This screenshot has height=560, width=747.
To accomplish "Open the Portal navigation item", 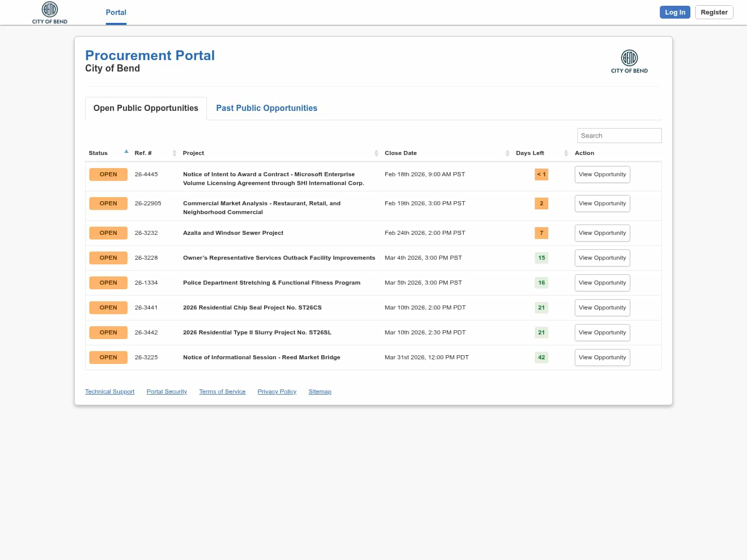I will click(116, 12).
